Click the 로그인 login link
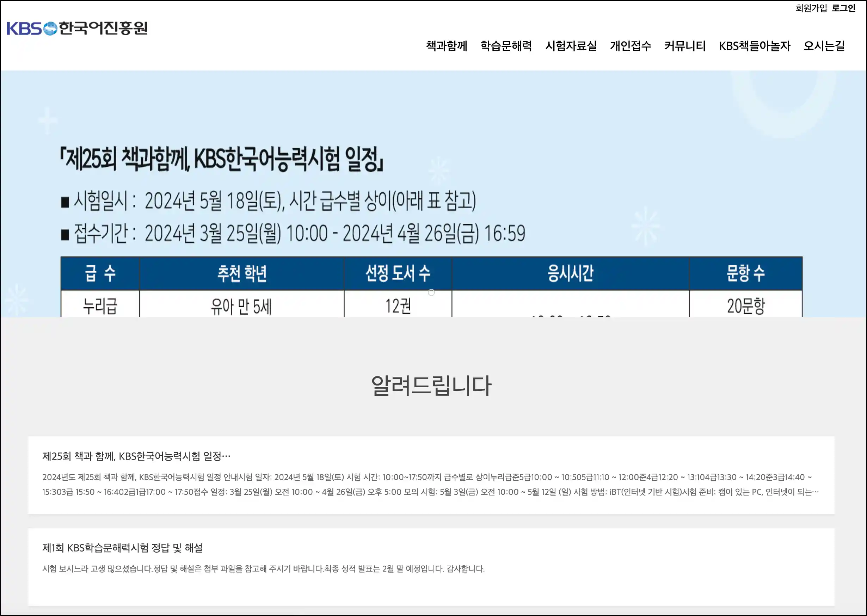Image resolution: width=867 pixels, height=616 pixels. pos(843,8)
